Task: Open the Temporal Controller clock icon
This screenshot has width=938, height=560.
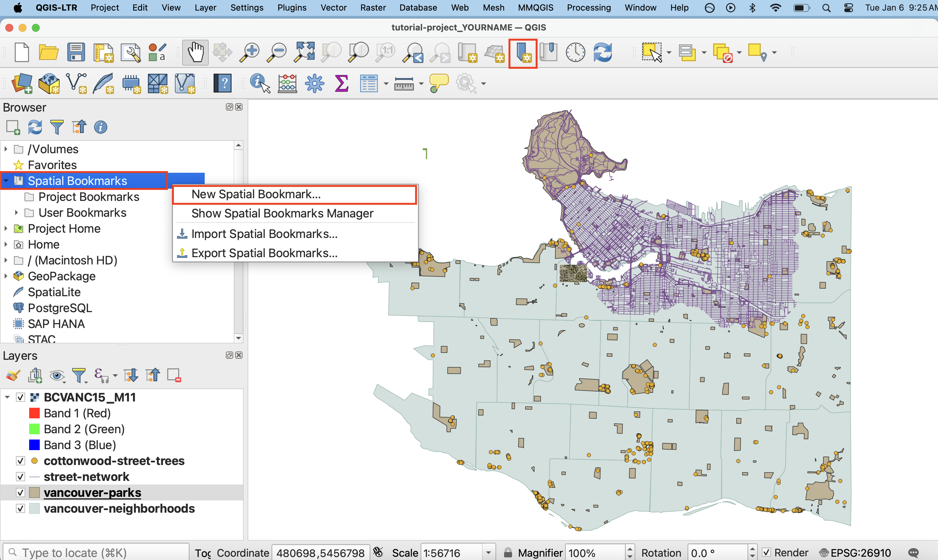Action: [575, 52]
